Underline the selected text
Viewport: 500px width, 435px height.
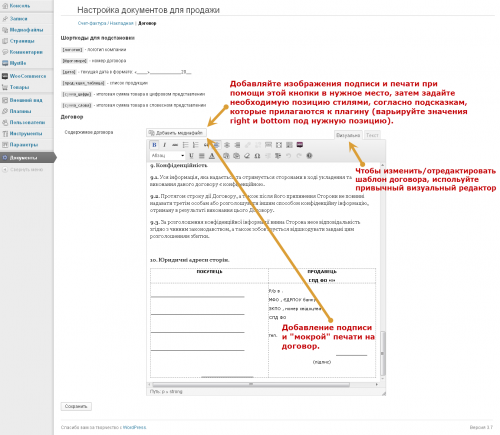(x=191, y=156)
